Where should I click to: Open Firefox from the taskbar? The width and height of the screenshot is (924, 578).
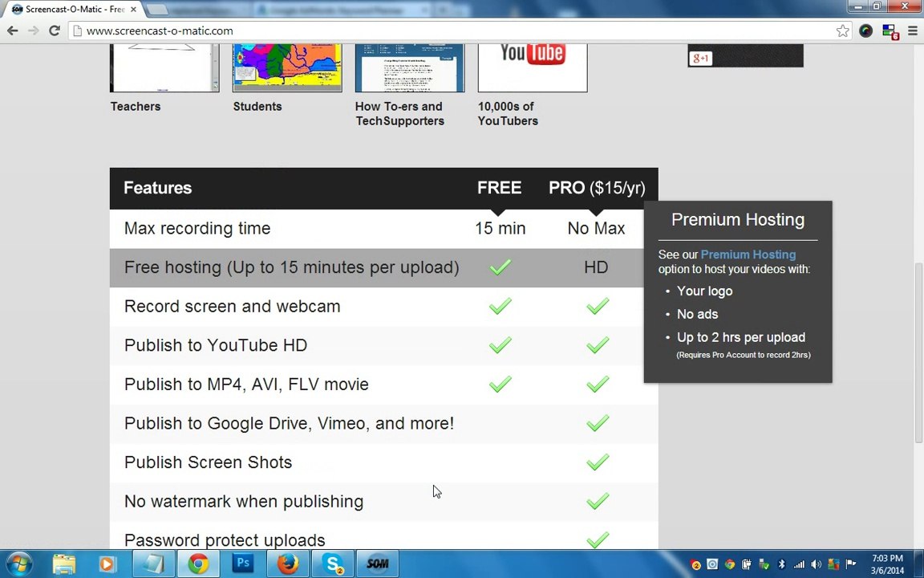point(288,564)
